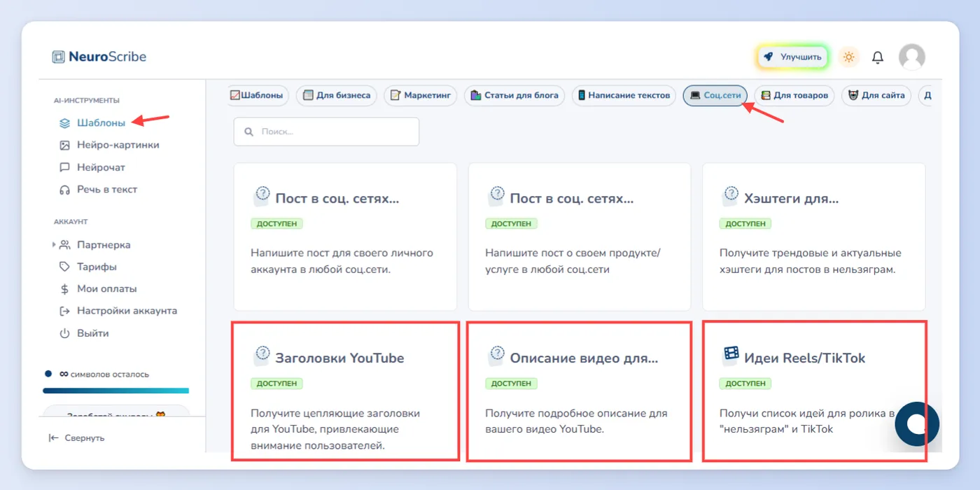
Task: Open the Статьи для блога tab
Action: point(514,95)
